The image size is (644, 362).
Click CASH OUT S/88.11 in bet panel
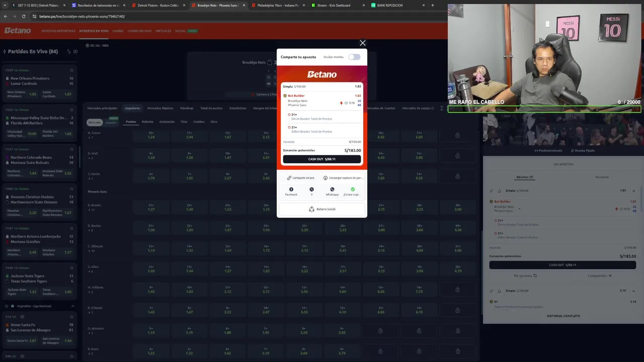(562, 265)
